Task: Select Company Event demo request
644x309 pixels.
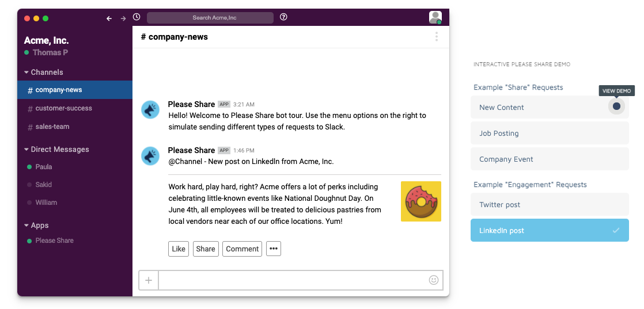Action: 550,159
